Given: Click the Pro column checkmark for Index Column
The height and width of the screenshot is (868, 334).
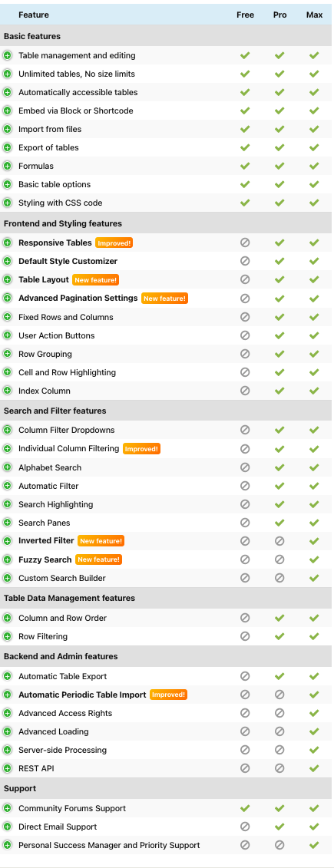Looking at the screenshot, I should pyautogui.click(x=279, y=391).
